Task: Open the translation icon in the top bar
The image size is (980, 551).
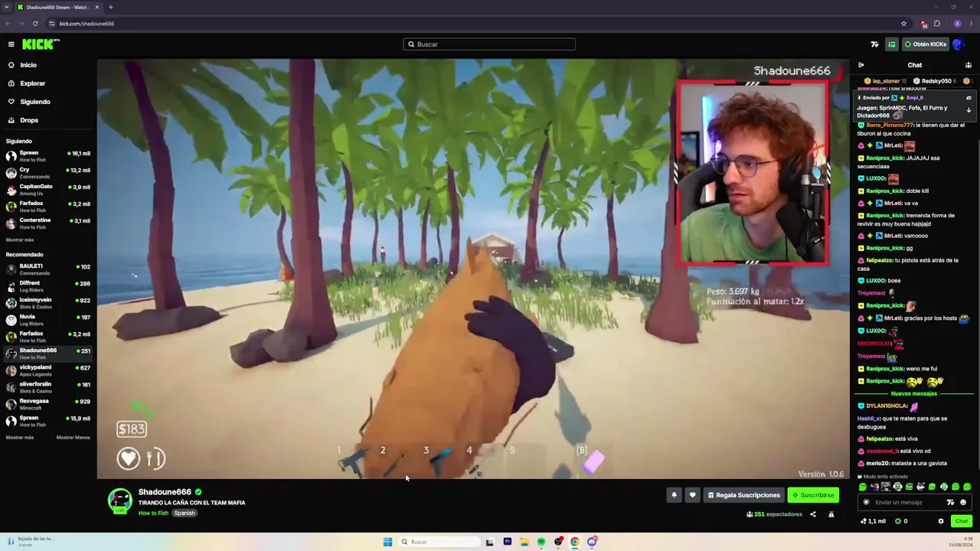Action: [x=875, y=44]
